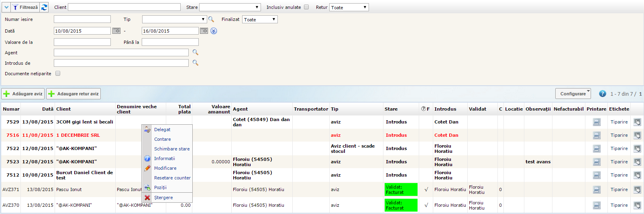Click the Numar iesire input field
The width and height of the screenshot is (644, 214).
(x=82, y=19)
